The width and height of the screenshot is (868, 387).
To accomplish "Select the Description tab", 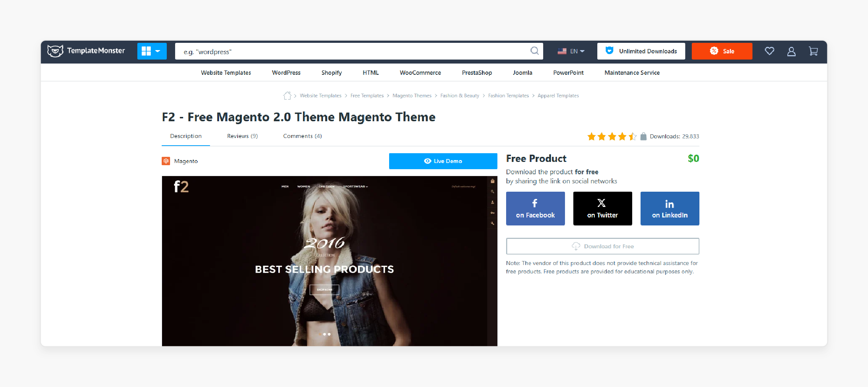I will click(186, 136).
